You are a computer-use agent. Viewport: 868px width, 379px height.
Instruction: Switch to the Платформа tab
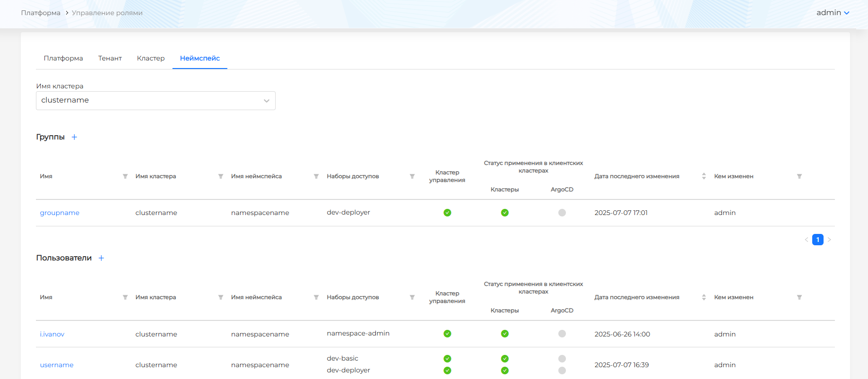tap(63, 58)
